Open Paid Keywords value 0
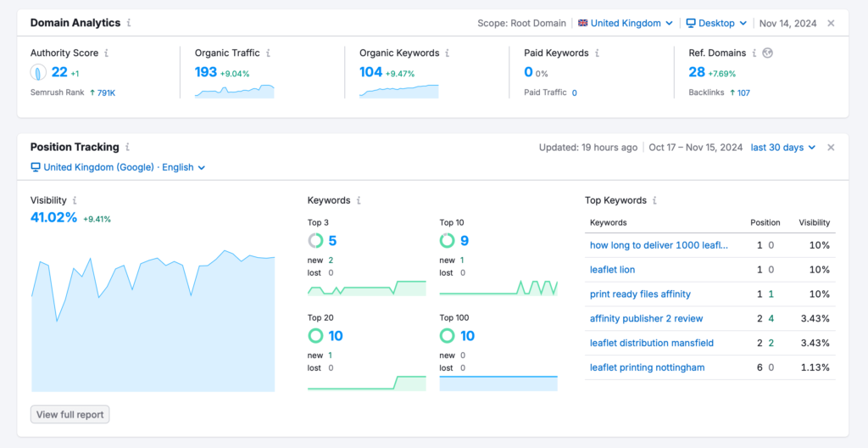The width and height of the screenshot is (868, 448). coord(528,72)
